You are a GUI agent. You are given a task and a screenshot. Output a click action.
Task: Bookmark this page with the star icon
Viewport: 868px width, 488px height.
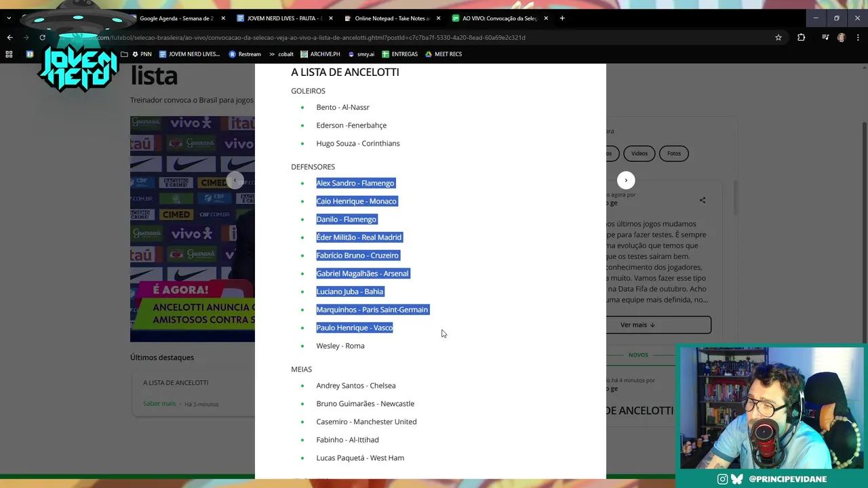point(778,37)
